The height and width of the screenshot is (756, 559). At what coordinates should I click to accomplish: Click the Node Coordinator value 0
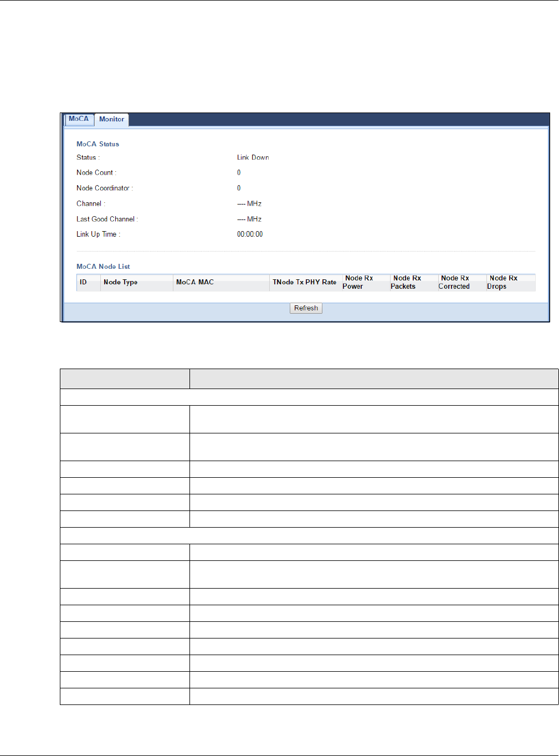[x=239, y=188]
